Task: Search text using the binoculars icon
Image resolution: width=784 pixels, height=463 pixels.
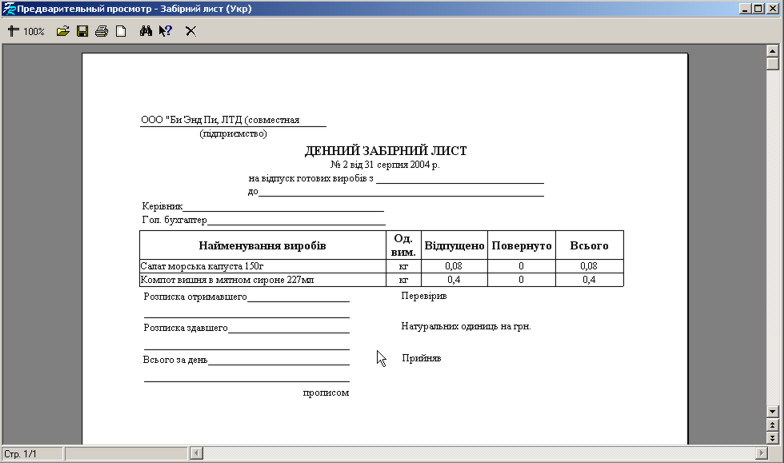Action: click(146, 31)
